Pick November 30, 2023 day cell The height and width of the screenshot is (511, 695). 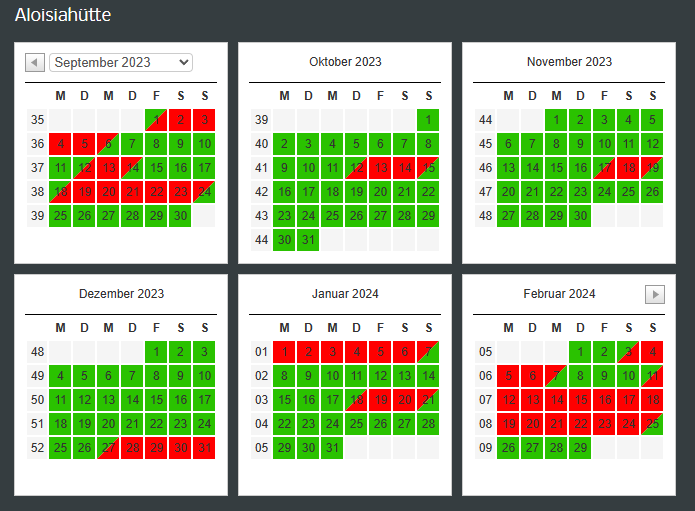(580, 216)
